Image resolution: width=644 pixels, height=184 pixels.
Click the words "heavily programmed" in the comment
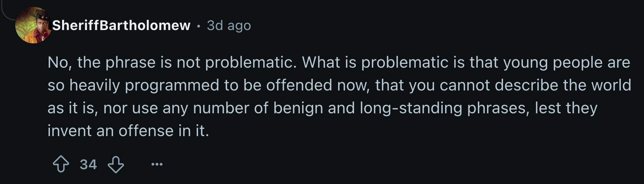(144, 86)
